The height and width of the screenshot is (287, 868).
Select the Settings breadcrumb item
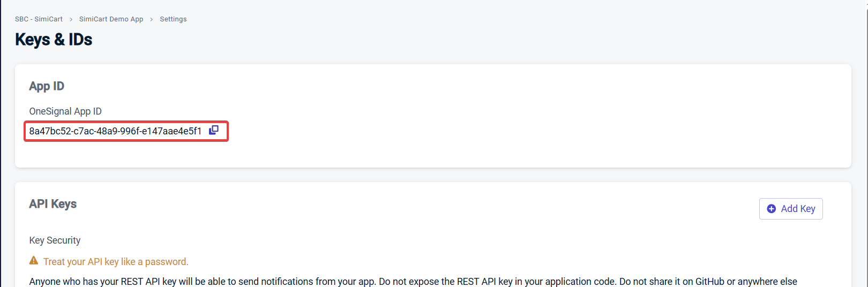[173, 19]
